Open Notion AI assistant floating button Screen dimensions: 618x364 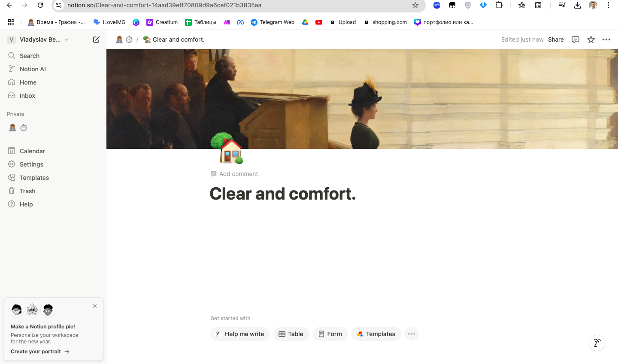click(x=597, y=343)
